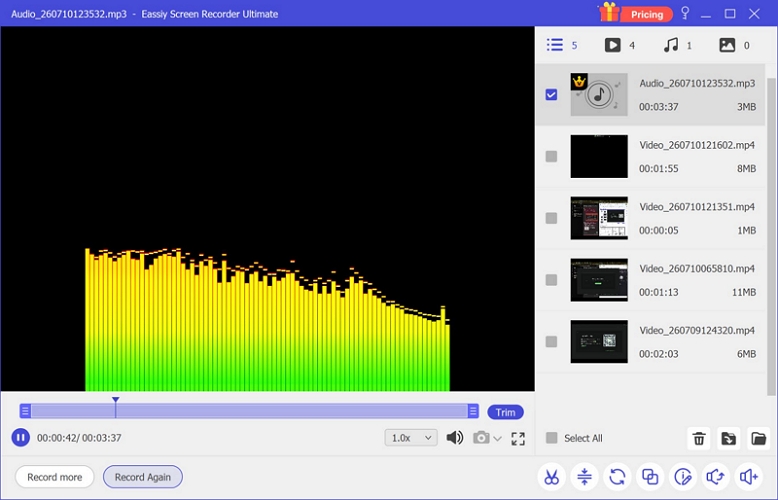Filter to image snapshots tab
Viewport: 778px width, 500px height.
coord(734,45)
